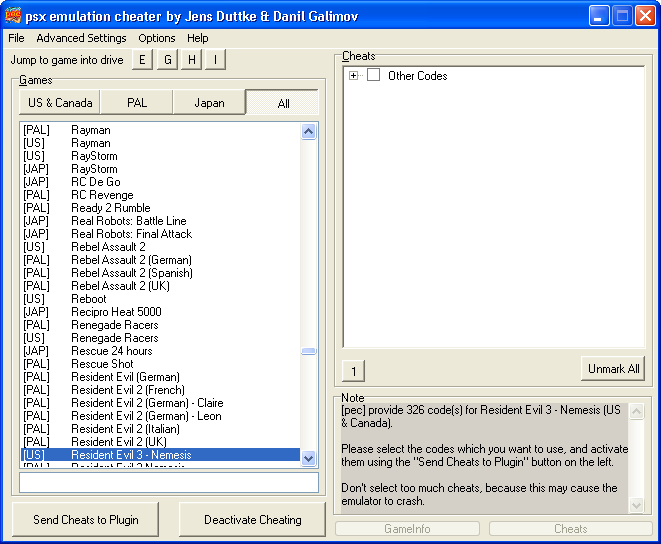Select Recipro Heat 5000
The height and width of the screenshot is (544, 661).
pyautogui.click(x=161, y=312)
